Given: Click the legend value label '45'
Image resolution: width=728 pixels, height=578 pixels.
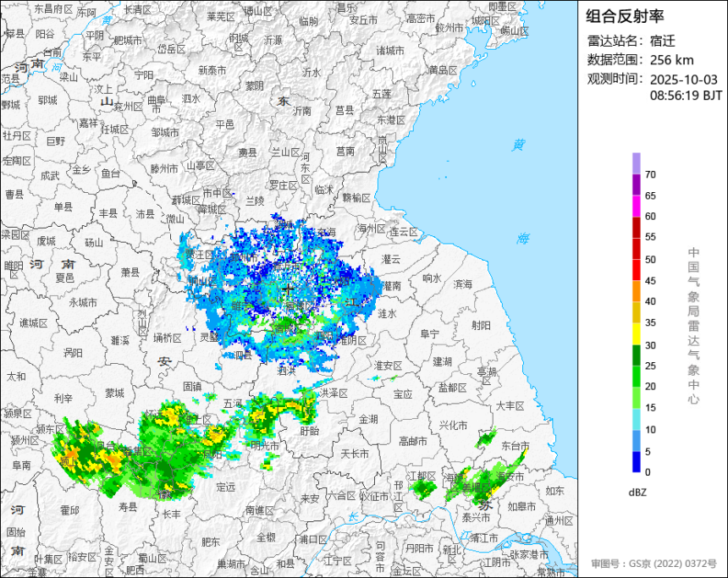Looking at the screenshot, I should tap(650, 280).
